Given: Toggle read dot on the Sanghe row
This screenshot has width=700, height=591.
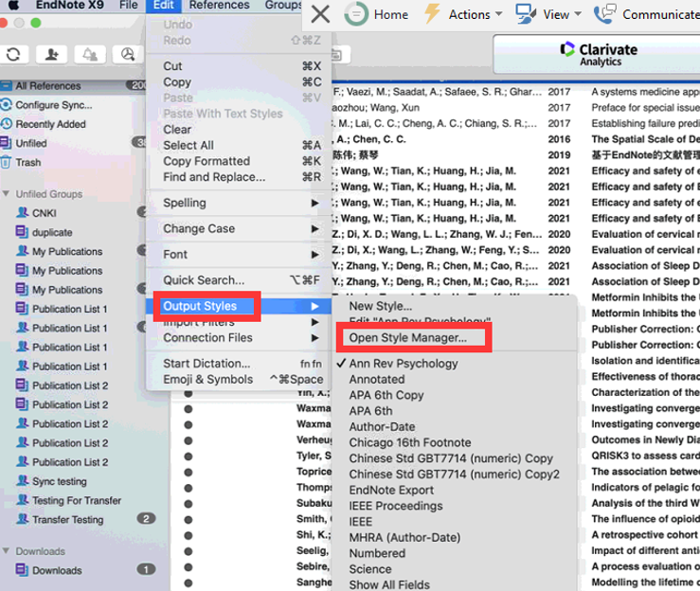Looking at the screenshot, I should click(188, 582).
